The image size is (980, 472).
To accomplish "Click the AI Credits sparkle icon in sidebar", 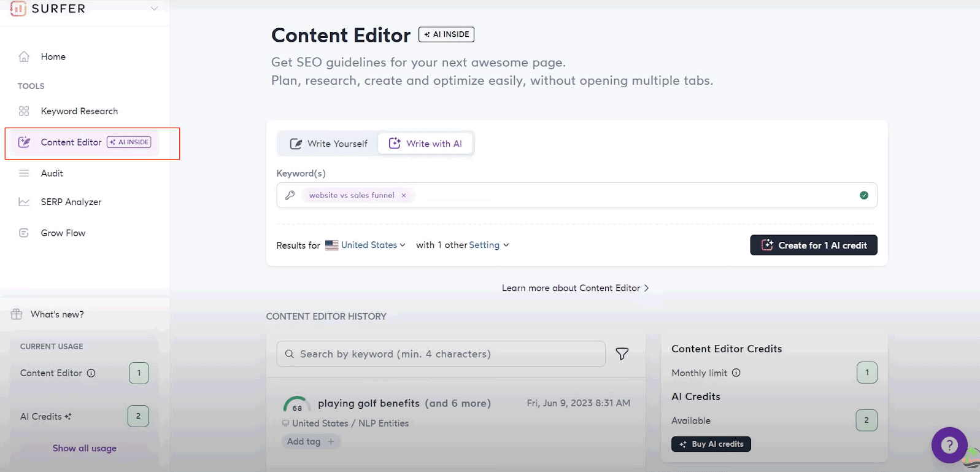I will pyautogui.click(x=68, y=416).
